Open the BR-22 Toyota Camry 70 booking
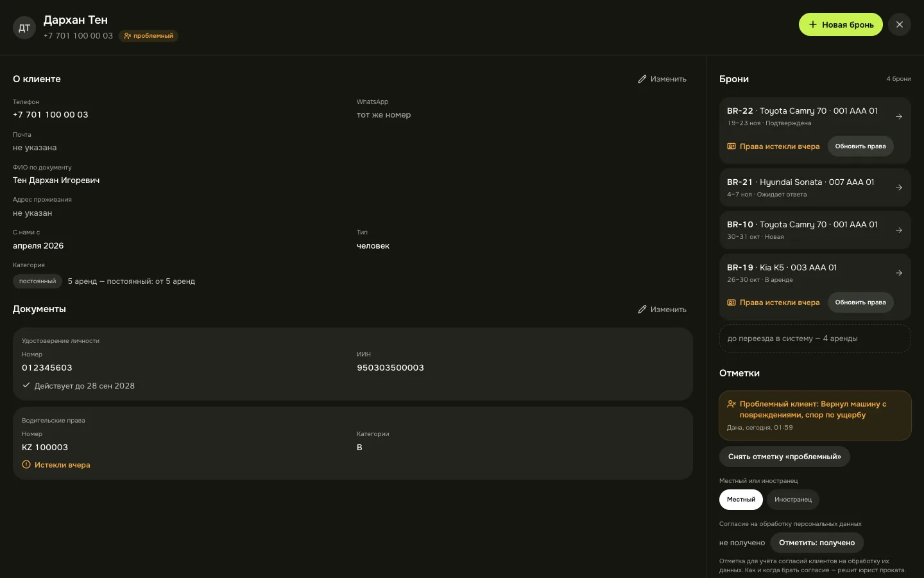 click(x=815, y=130)
